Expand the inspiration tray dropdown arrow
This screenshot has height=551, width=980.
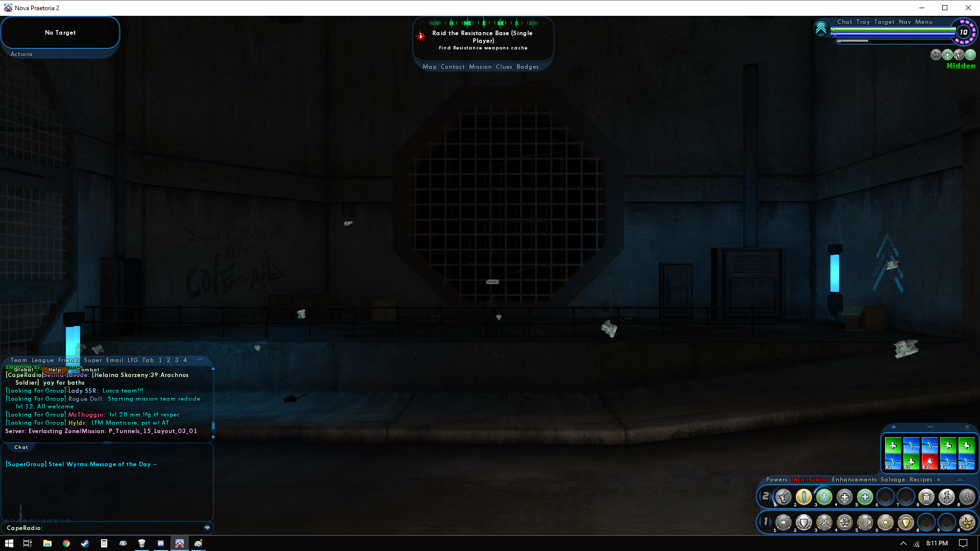point(929,427)
